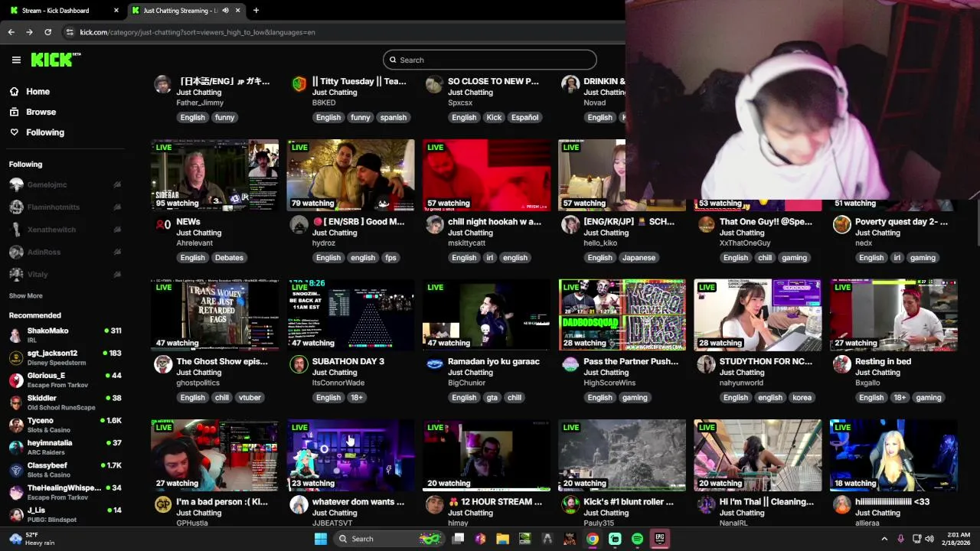
Task: Open a new browser tab
Action: [x=256, y=10]
